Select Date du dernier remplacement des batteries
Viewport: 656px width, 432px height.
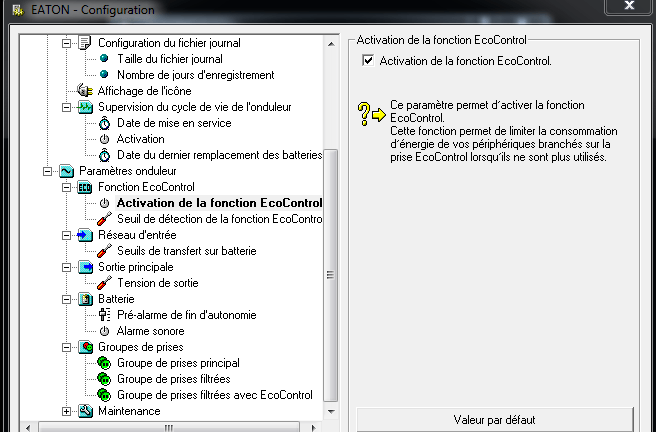pos(220,155)
